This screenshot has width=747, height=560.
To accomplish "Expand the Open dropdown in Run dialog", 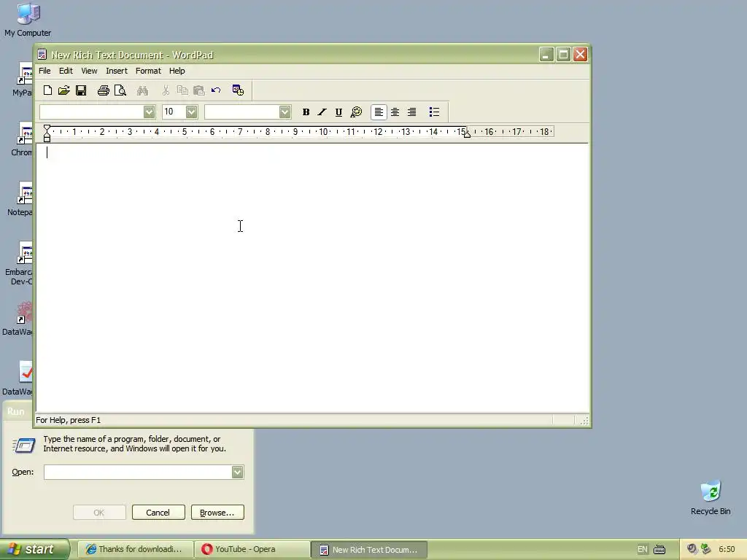I will coord(237,472).
